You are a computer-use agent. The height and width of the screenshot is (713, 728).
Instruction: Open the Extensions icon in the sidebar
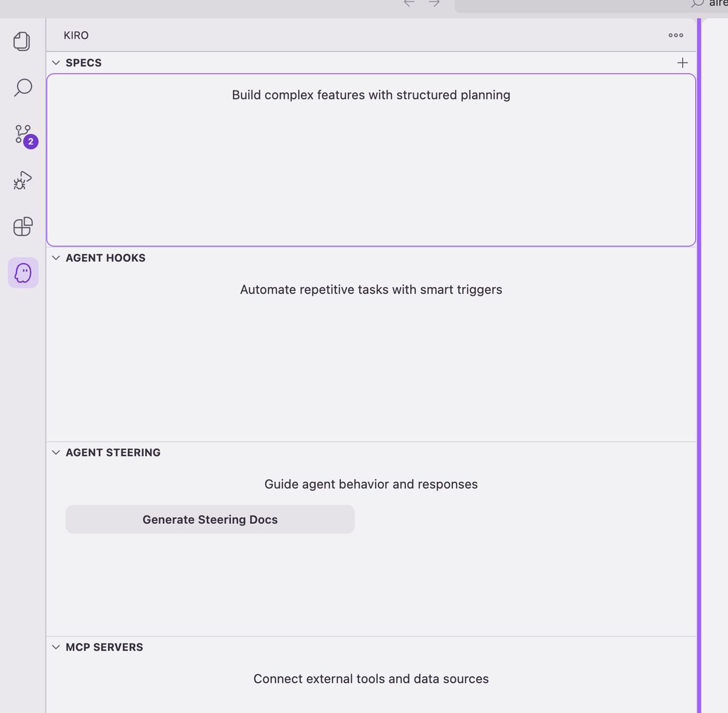[22, 227]
